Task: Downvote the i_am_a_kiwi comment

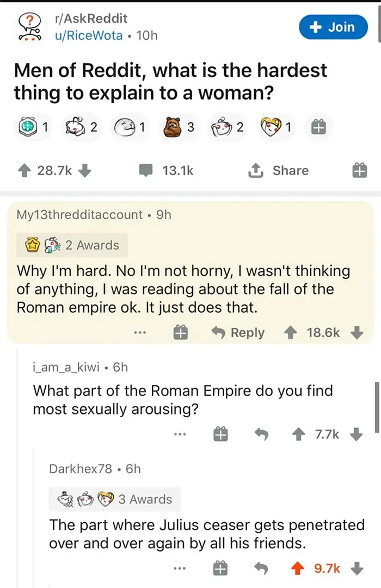Action: (x=357, y=434)
